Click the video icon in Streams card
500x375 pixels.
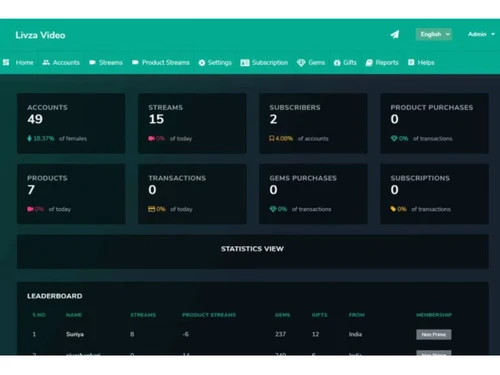point(151,138)
